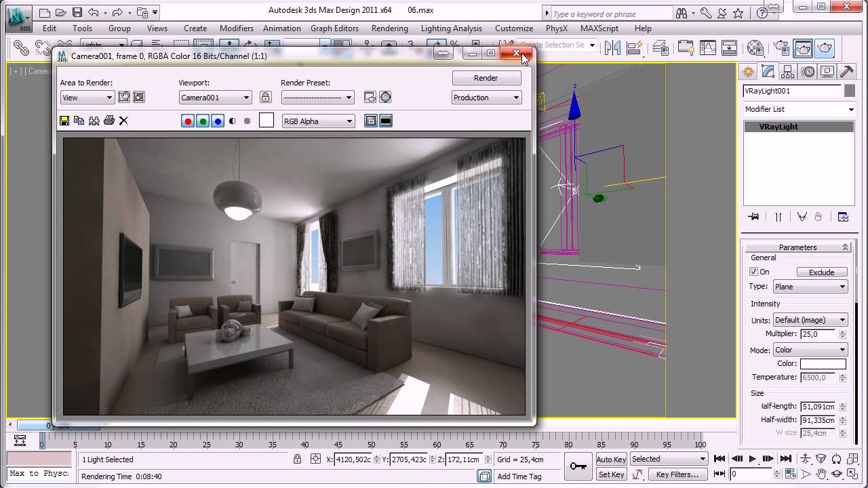Open the Align tool
The width and height of the screenshot is (868, 488).
(x=635, y=47)
